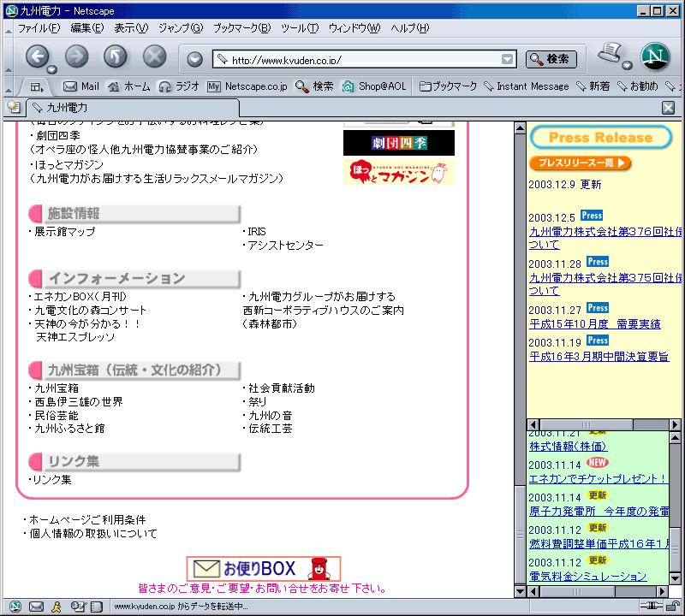Click the プレスリリース一覧 orange button

[x=581, y=163]
